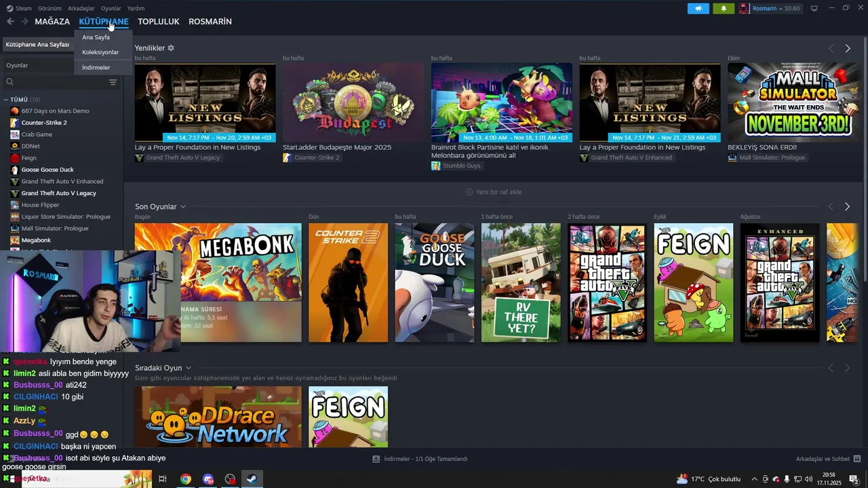
Task: Click the library vertical scrollbar
Action: point(865,159)
